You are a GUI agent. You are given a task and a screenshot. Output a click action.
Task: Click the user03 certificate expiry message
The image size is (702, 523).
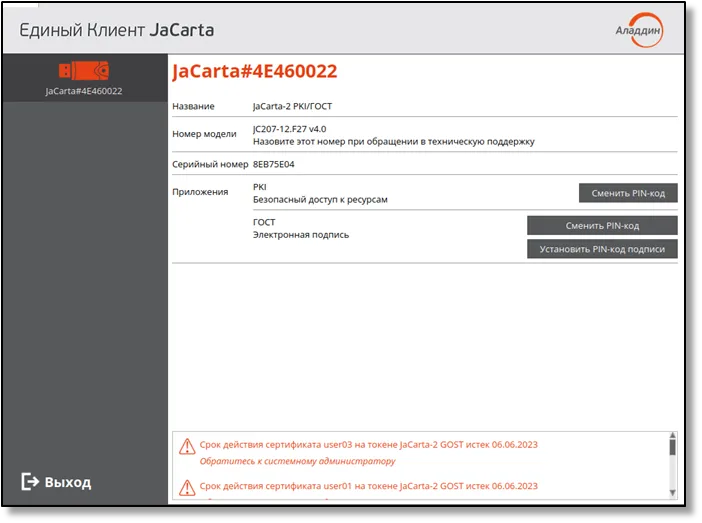tap(368, 445)
